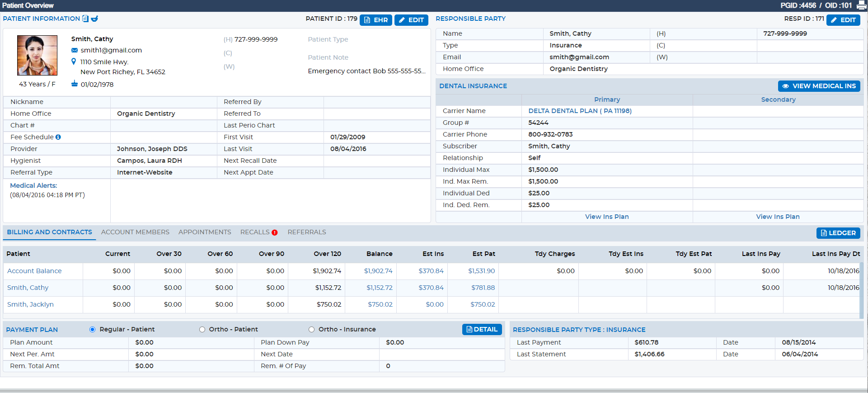Click the print icon in the title bar
This screenshot has width=868, height=393.
862,5
